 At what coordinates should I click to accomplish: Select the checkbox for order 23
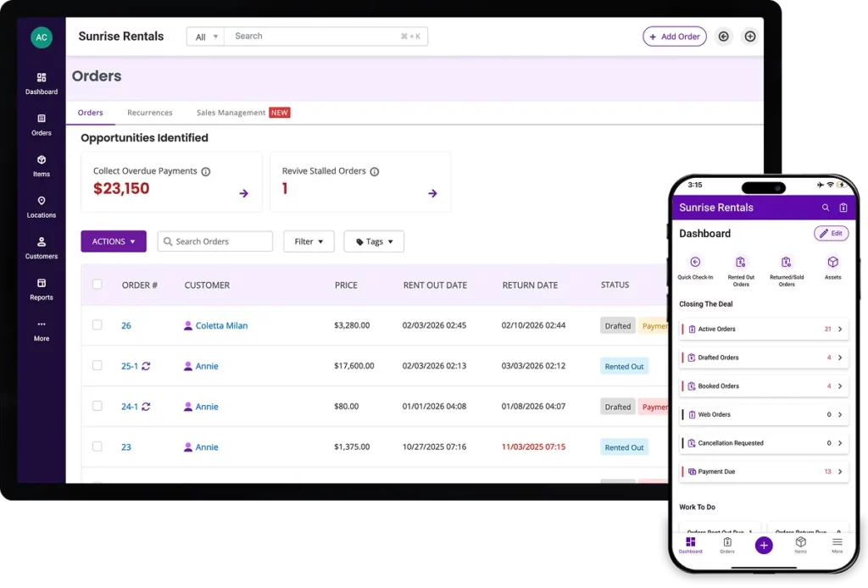[x=97, y=447]
